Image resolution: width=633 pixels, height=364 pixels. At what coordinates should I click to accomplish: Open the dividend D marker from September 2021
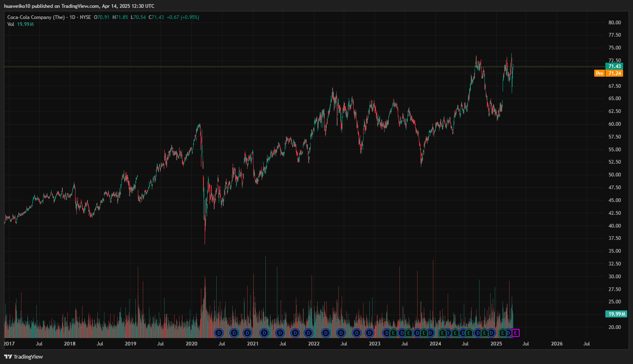click(295, 333)
